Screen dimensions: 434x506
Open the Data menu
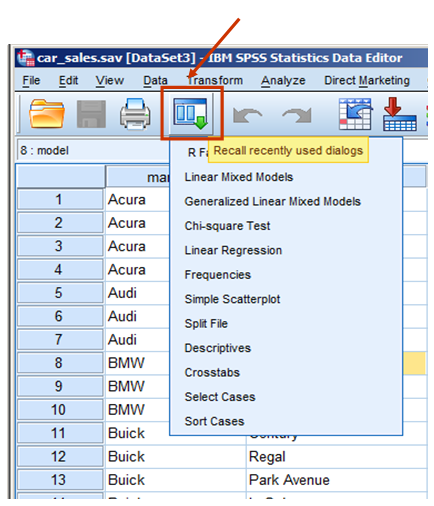(x=155, y=80)
